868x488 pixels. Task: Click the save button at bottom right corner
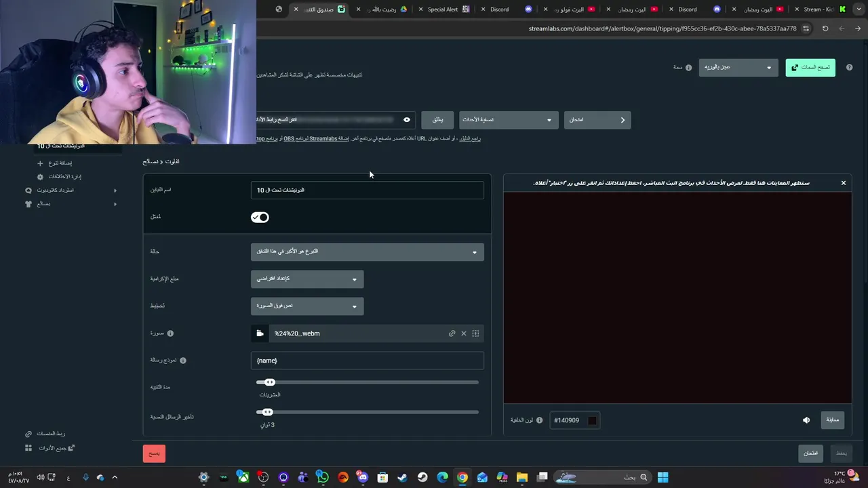click(x=842, y=453)
